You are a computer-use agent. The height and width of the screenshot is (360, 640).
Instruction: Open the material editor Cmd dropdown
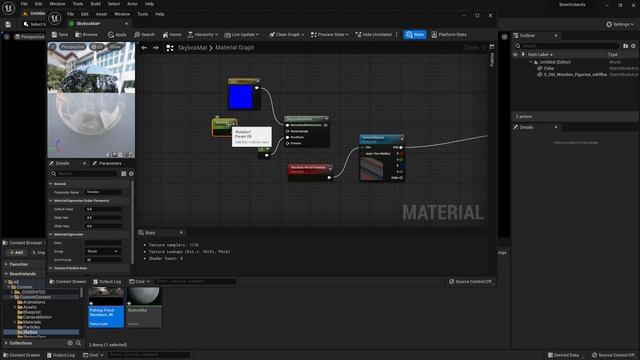point(139,282)
